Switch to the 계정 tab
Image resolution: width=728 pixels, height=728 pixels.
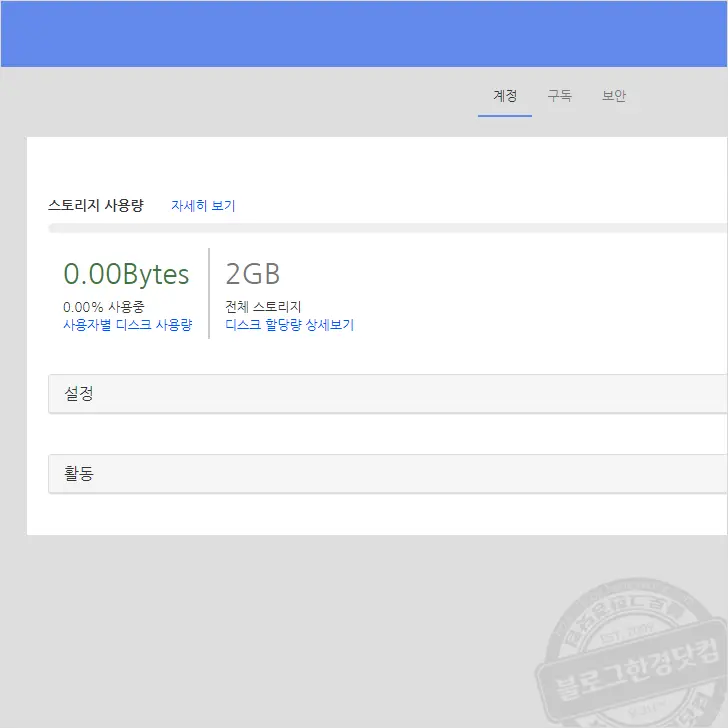pos(505,96)
